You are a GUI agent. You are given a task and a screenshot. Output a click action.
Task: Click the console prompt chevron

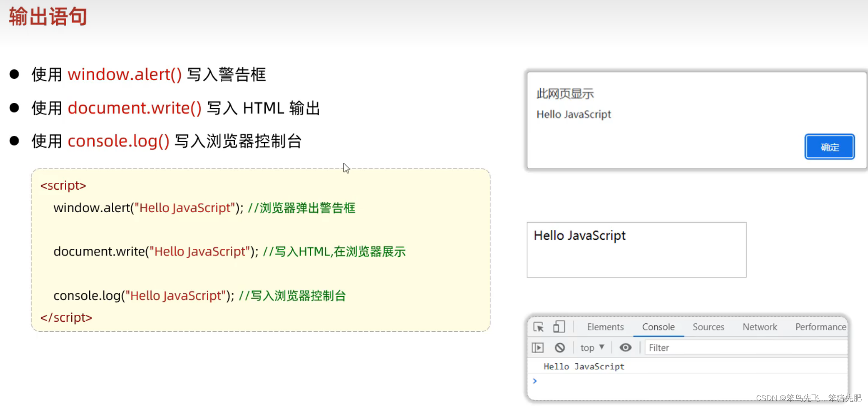click(x=535, y=381)
